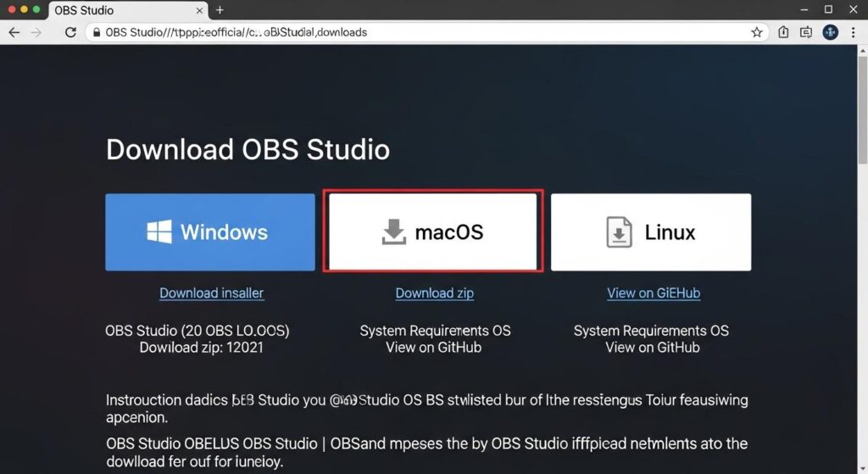Click the browser back arrow
Screen dimensions: 868x474
(x=14, y=32)
